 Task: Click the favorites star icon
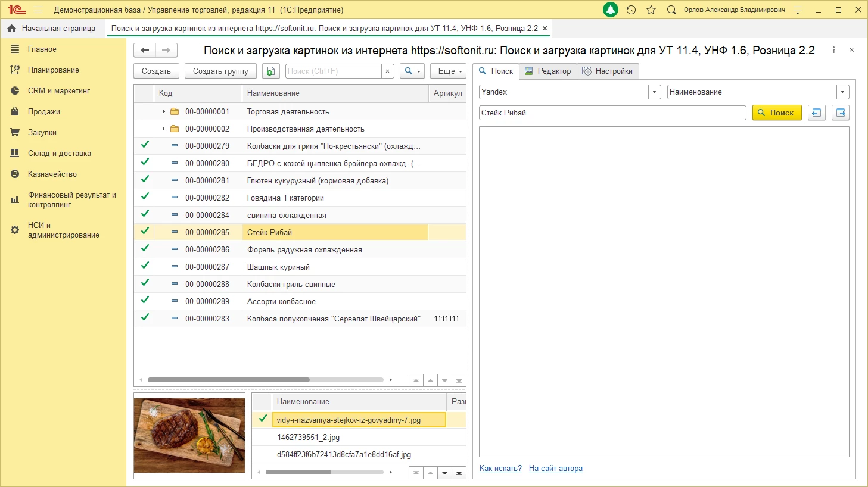pos(651,10)
